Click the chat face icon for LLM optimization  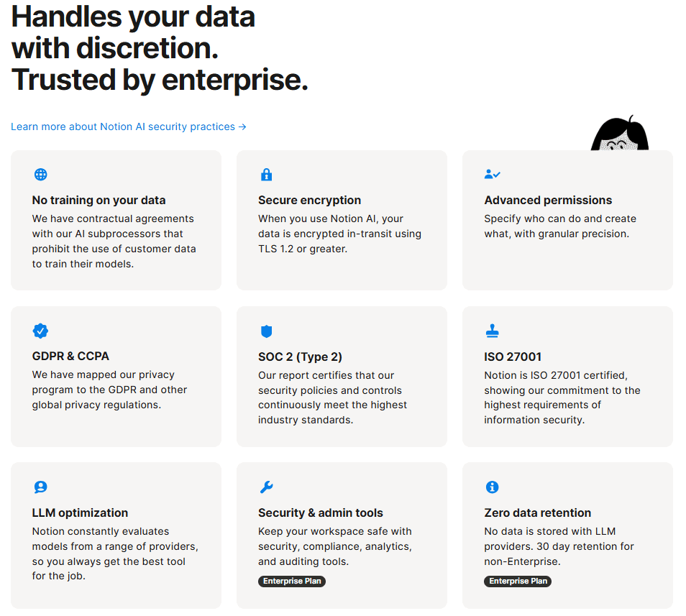pyautogui.click(x=41, y=487)
